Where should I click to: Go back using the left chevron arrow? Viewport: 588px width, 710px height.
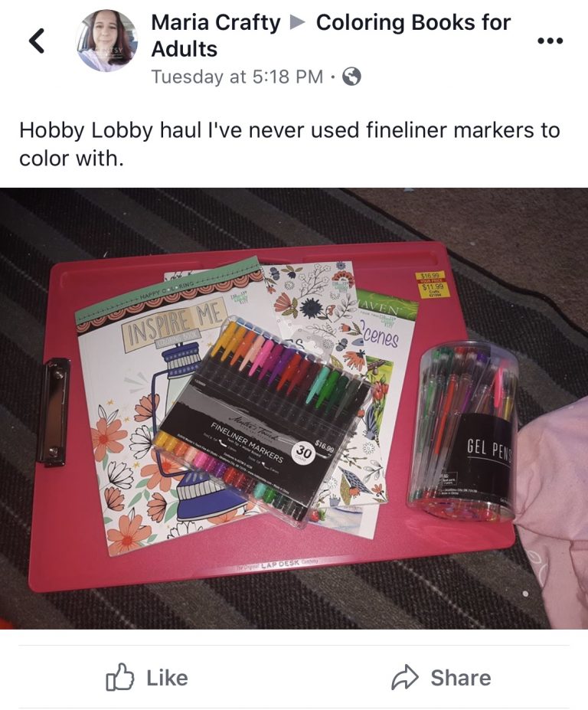coord(37,41)
